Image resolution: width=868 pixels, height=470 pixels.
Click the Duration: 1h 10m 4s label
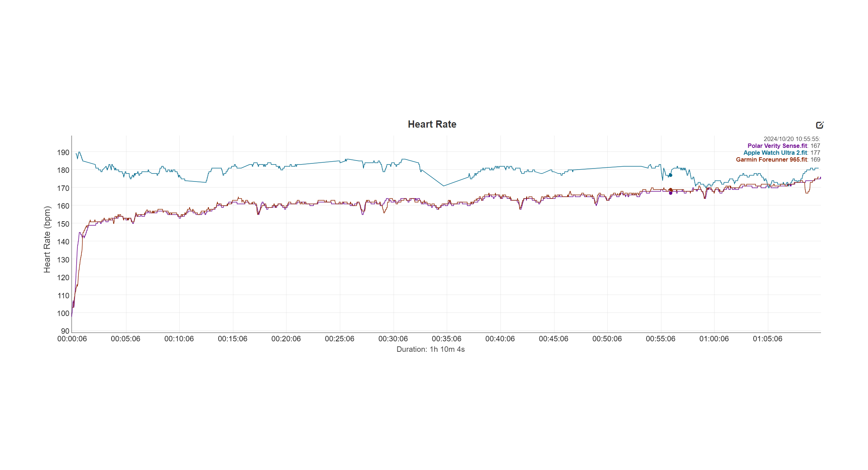point(430,349)
